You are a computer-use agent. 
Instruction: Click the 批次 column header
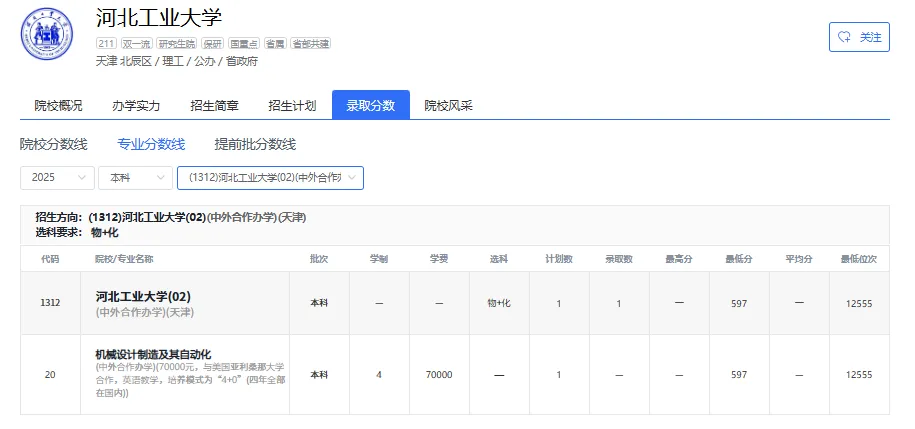(319, 259)
